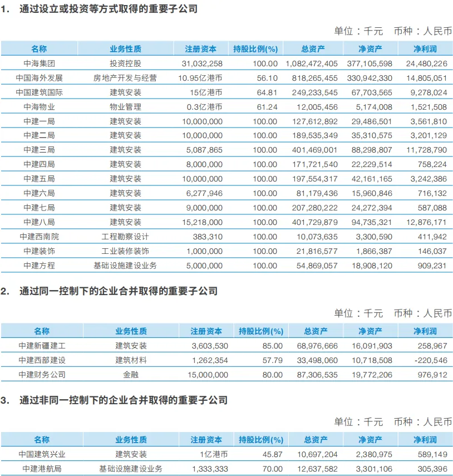Select the "工业装修装饰" cell

125,252
